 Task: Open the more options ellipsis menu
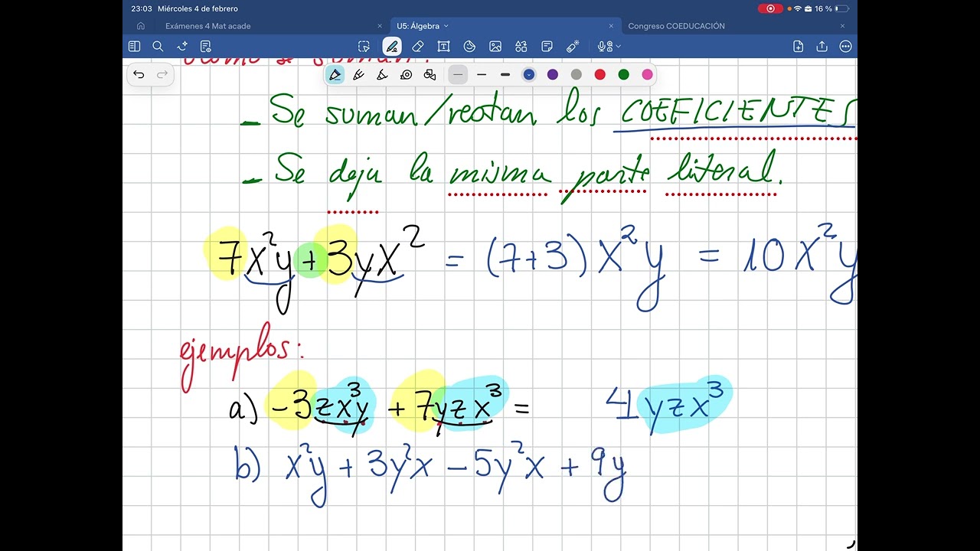(845, 47)
